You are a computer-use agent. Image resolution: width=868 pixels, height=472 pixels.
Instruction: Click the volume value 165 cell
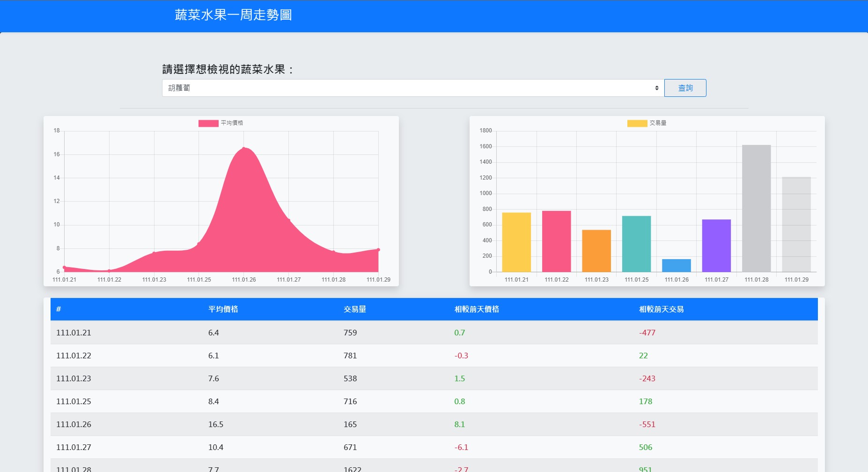pyautogui.click(x=350, y=424)
